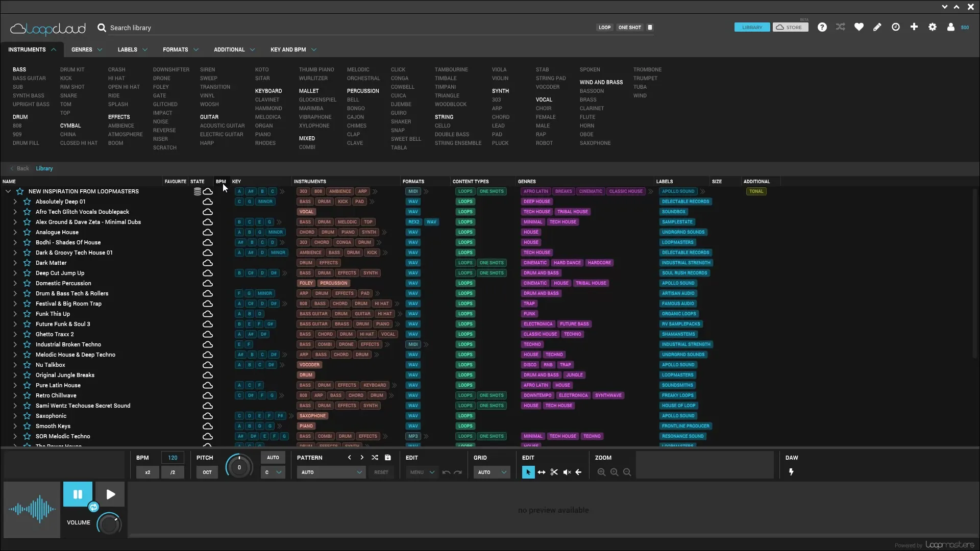The height and width of the screenshot is (551, 980).
Task: Open the history clock icon
Action: (x=896, y=28)
